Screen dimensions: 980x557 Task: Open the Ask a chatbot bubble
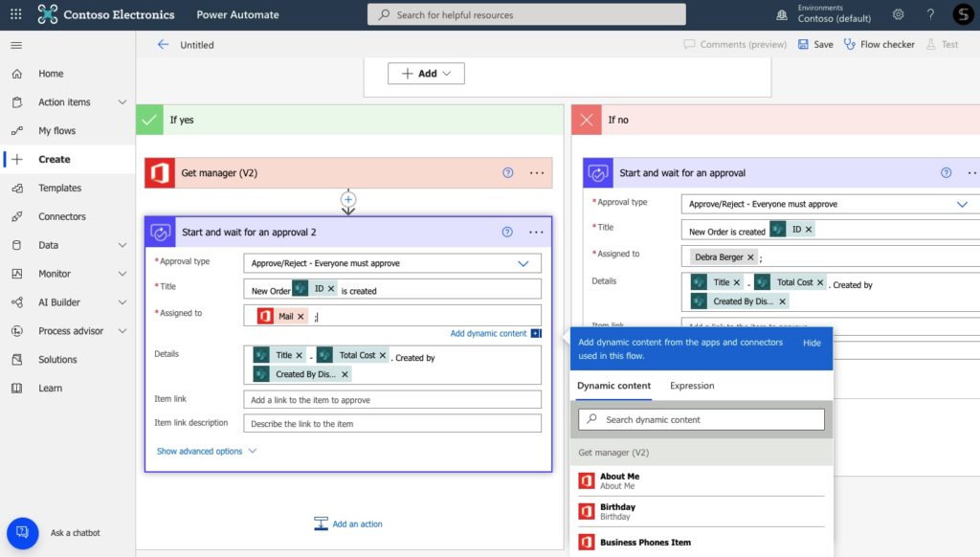tap(23, 533)
